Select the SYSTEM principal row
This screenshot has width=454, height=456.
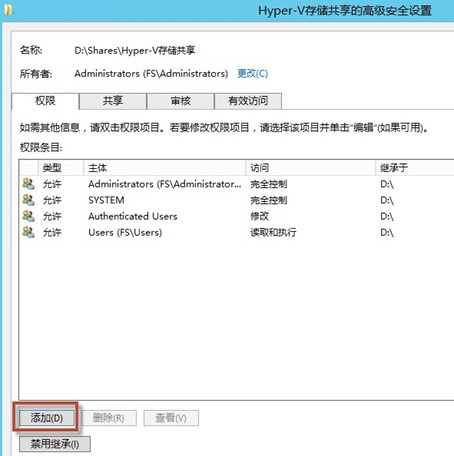tap(237, 200)
